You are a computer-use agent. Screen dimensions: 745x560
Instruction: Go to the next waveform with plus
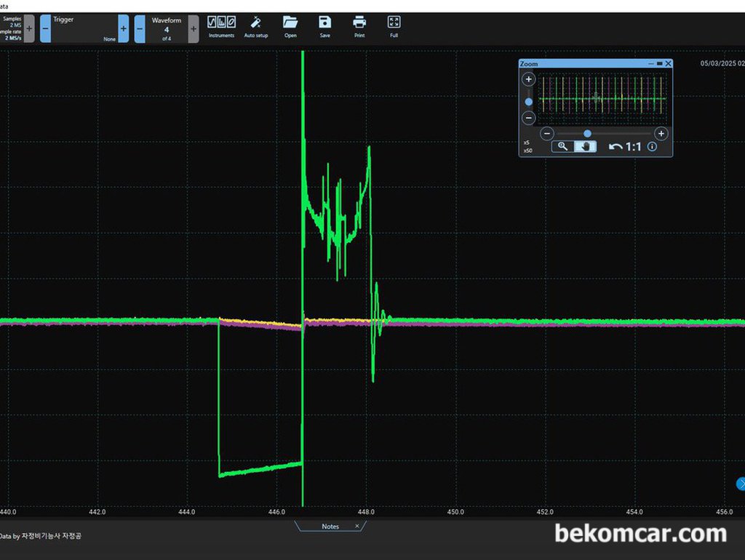coord(194,29)
